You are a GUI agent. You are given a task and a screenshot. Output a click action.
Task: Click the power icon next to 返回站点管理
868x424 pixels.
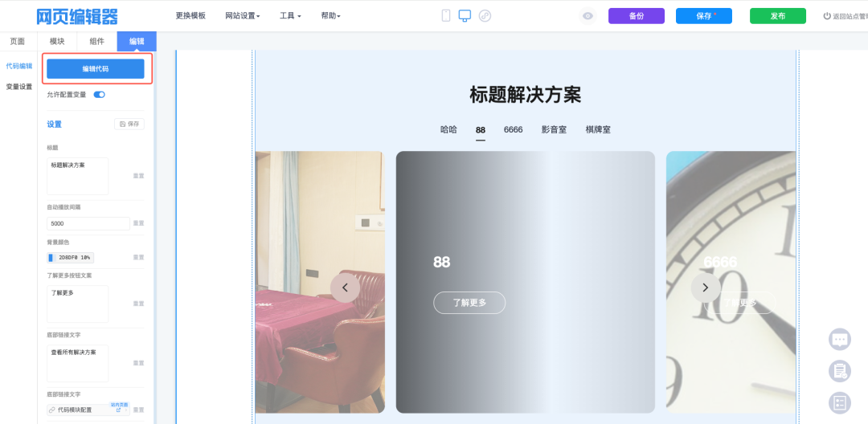[x=827, y=16]
